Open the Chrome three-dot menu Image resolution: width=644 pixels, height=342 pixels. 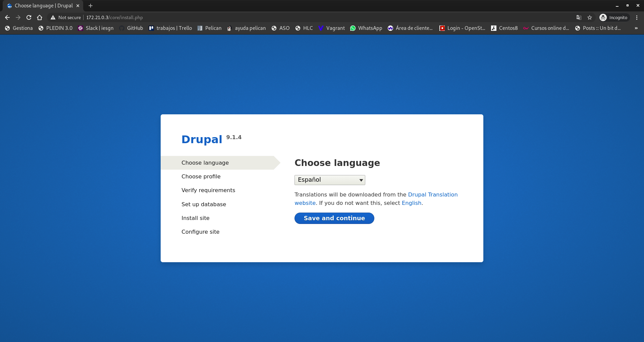[x=637, y=17]
